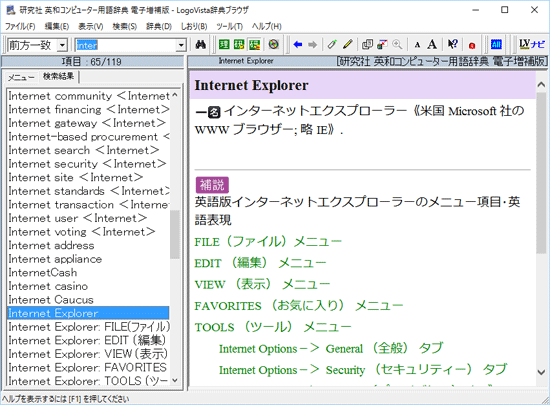
Task: Click the context help pointer icon
Action: click(452, 45)
